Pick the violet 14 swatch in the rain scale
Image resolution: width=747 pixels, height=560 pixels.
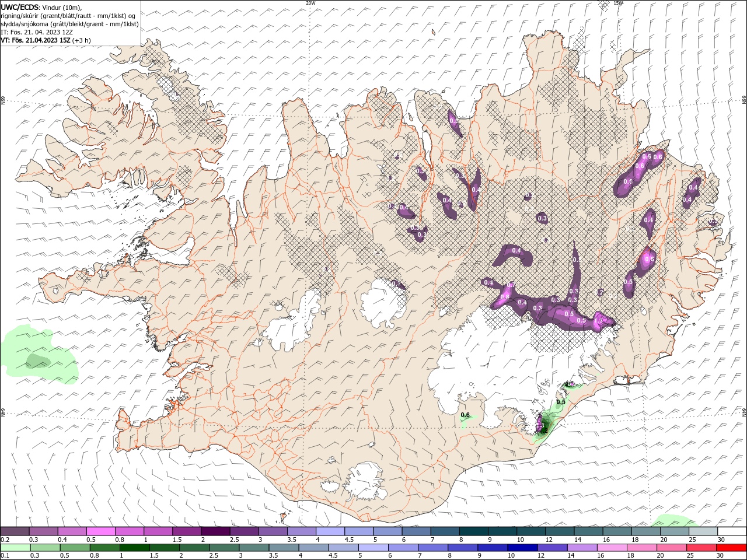coord(581,548)
